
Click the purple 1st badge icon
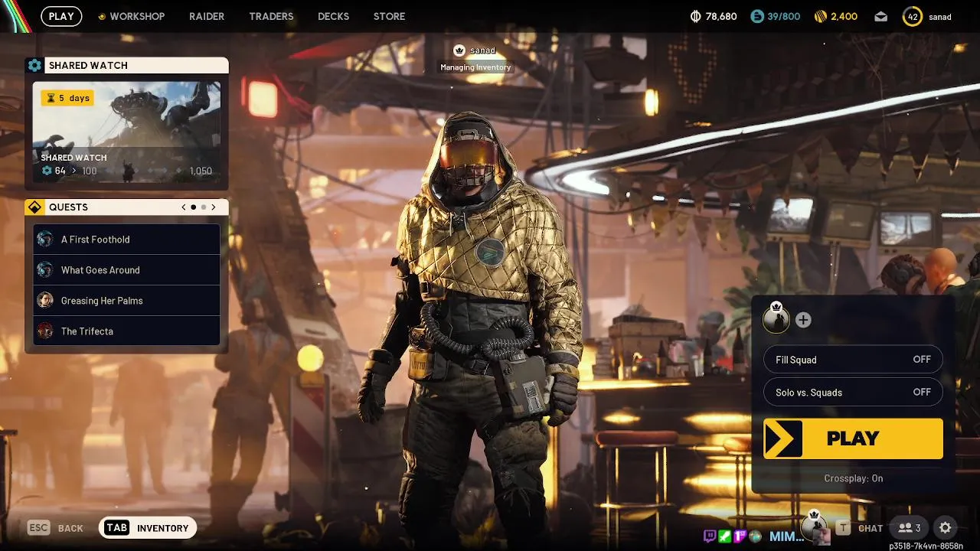pos(740,536)
